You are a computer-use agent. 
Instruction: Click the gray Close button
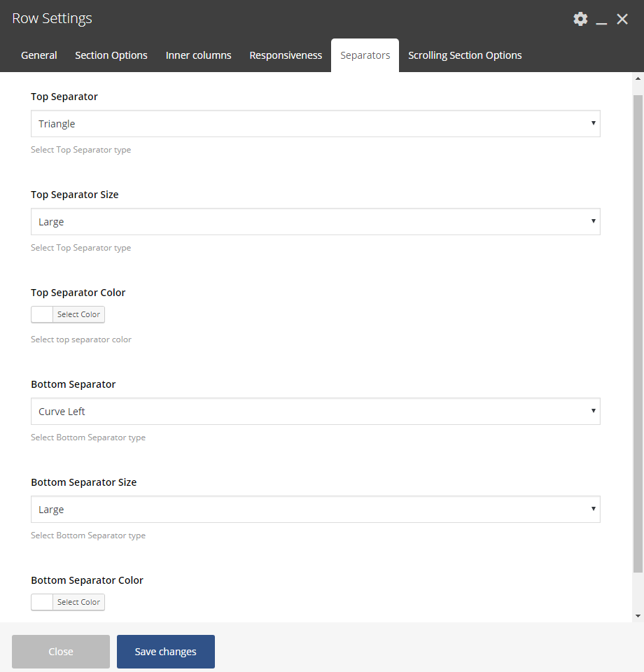(x=61, y=652)
